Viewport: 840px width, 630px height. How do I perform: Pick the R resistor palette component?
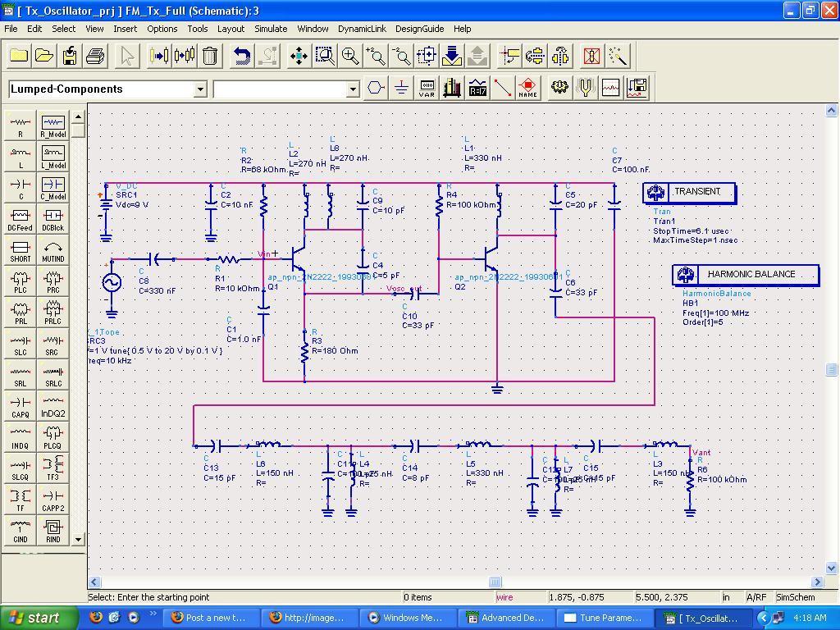coord(21,126)
